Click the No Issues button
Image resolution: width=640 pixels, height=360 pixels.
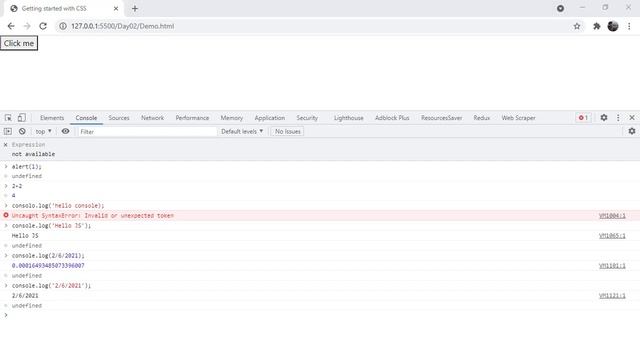287,131
